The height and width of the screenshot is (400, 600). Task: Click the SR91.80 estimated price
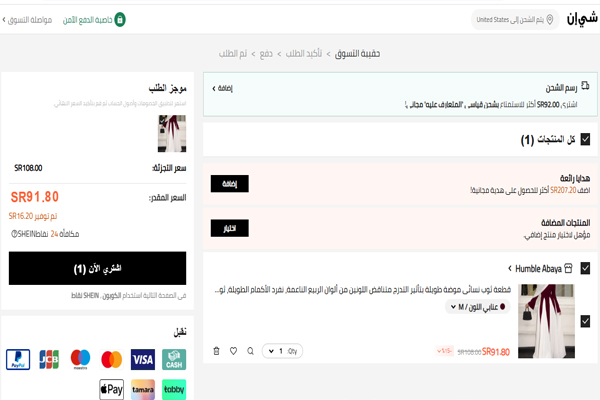point(35,197)
